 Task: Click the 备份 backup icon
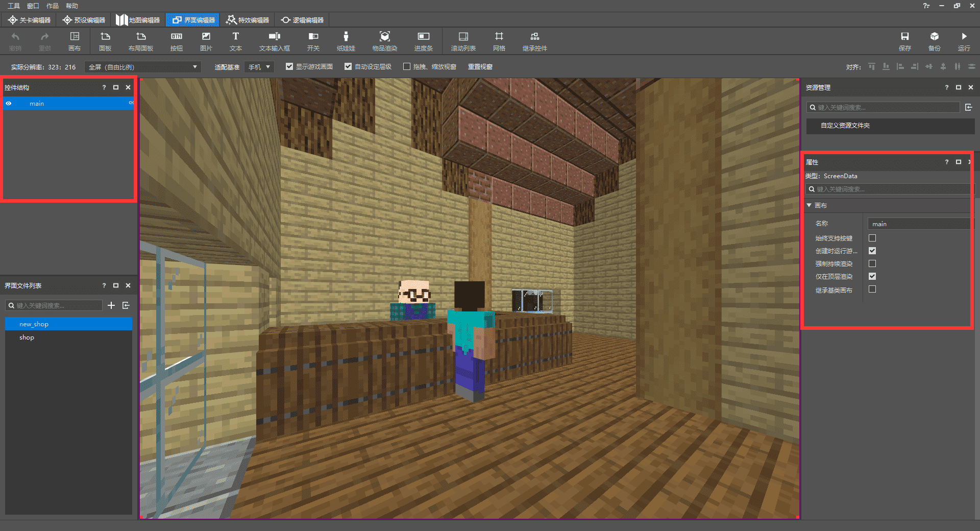coord(935,37)
